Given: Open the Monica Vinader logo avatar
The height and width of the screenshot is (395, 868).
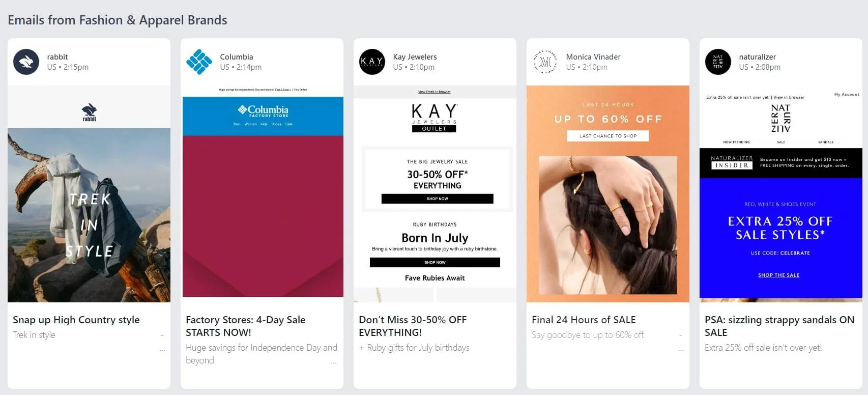Looking at the screenshot, I should coord(545,62).
